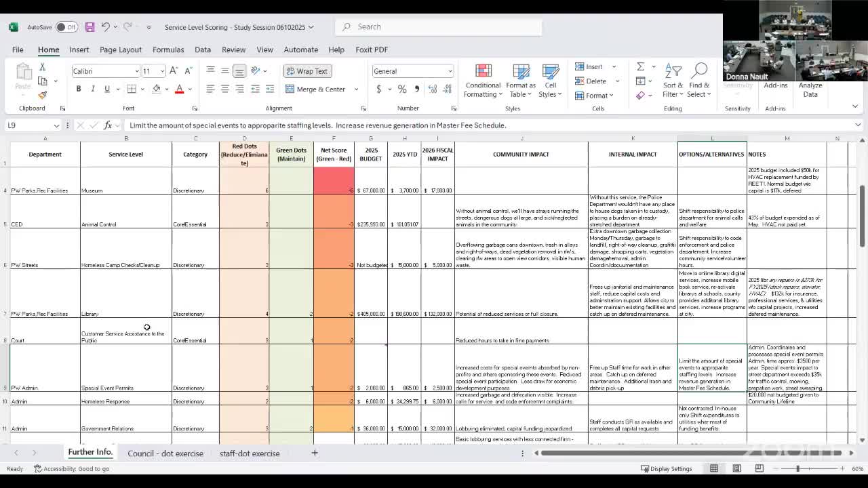Open the Name Box dropdown
This screenshot has width=868, height=488.
point(56,125)
